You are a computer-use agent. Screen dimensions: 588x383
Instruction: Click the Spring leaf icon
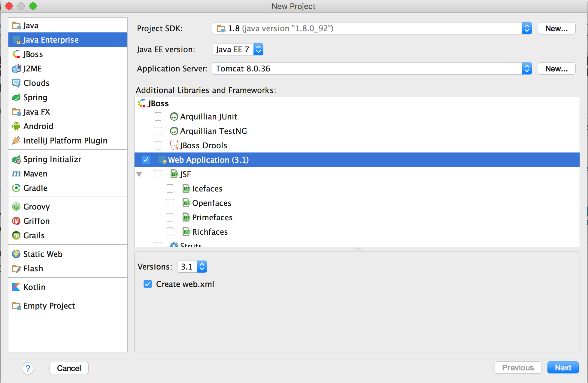pyautogui.click(x=16, y=98)
